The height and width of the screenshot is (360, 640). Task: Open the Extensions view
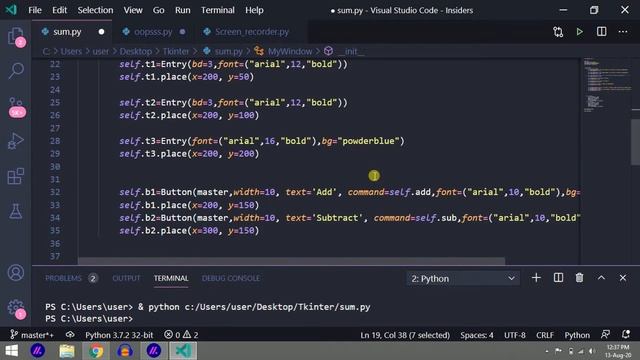pyautogui.click(x=16, y=176)
